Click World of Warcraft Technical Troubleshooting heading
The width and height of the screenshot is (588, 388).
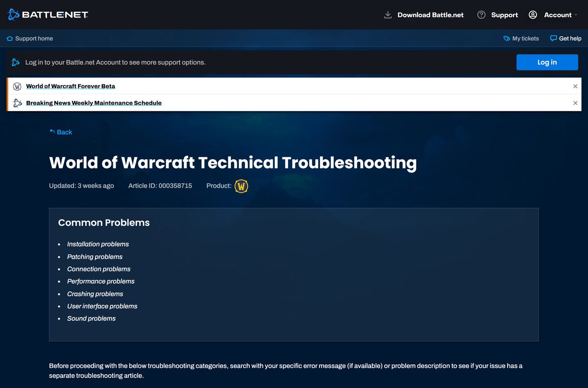[233, 162]
